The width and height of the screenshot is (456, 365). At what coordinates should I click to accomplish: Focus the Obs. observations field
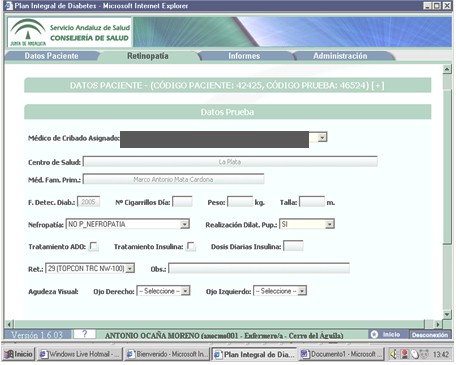click(x=259, y=268)
